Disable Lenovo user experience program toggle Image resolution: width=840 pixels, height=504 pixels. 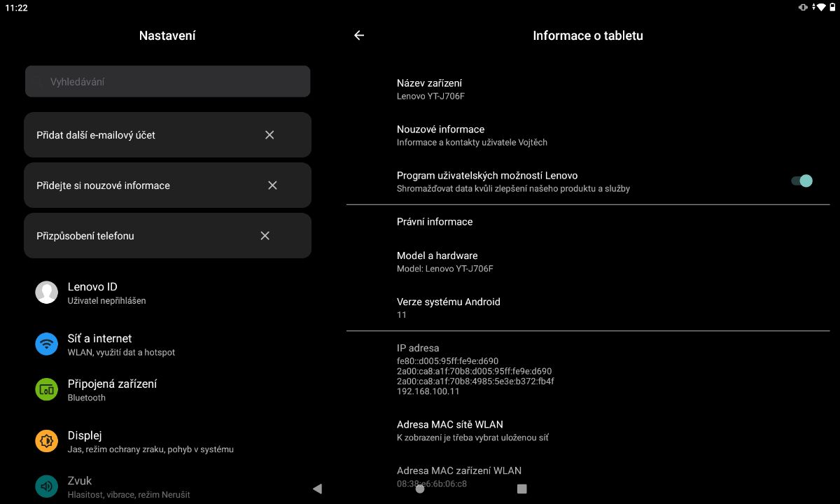click(801, 181)
